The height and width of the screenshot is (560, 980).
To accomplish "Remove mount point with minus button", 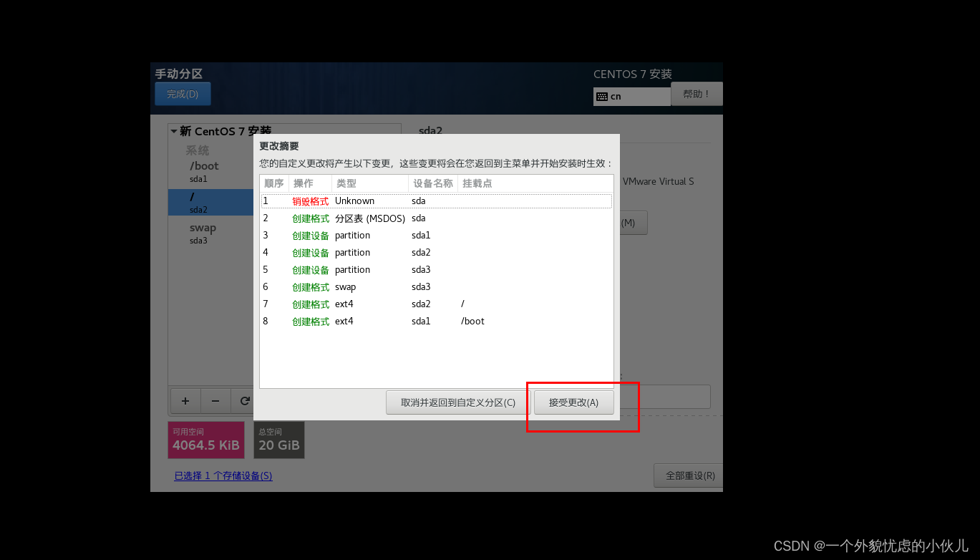I will pos(216,401).
